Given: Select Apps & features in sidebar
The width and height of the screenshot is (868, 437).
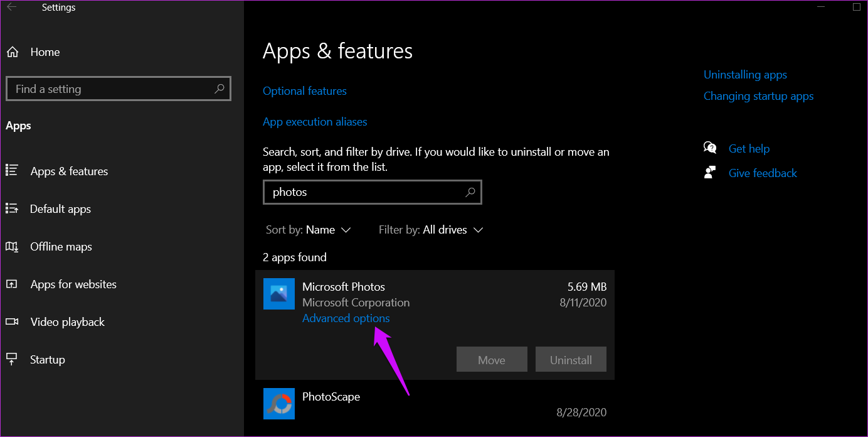Looking at the screenshot, I should pyautogui.click(x=69, y=171).
